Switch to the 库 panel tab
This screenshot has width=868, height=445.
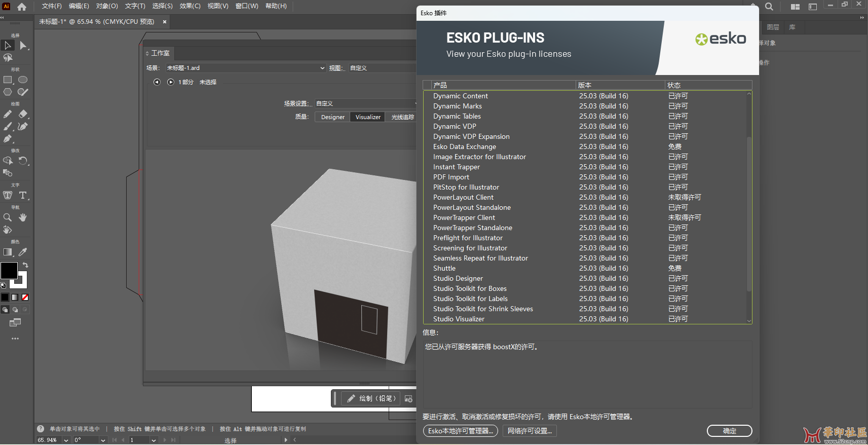[x=792, y=27]
